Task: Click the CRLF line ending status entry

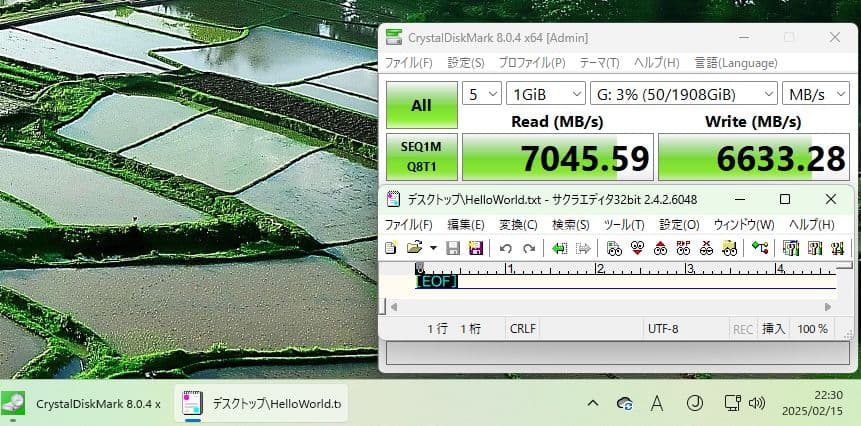Action: coord(523,329)
